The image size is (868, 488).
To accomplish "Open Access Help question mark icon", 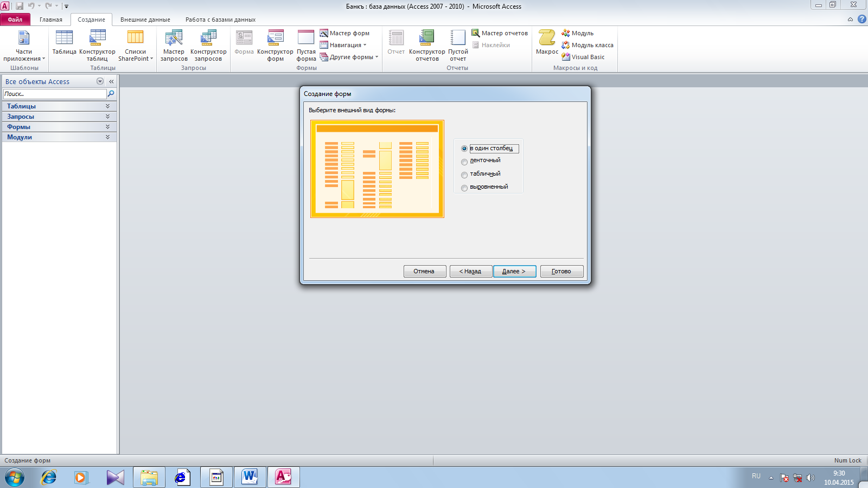I will click(861, 19).
